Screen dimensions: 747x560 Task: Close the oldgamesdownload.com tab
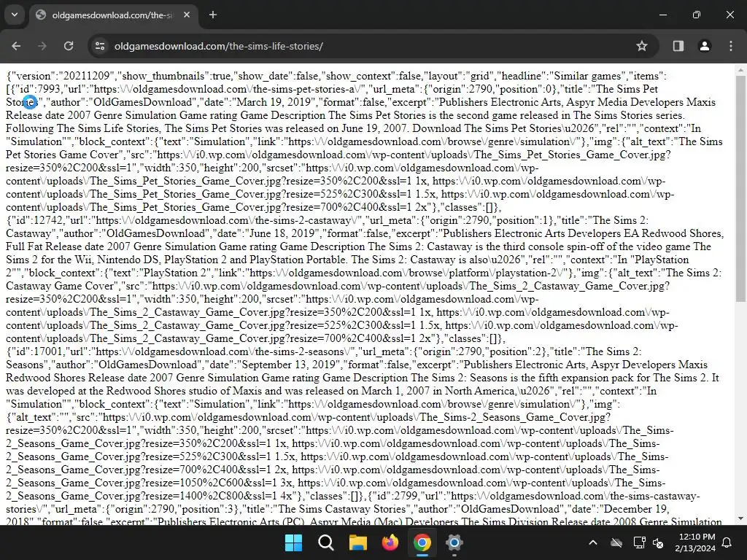[187, 15]
